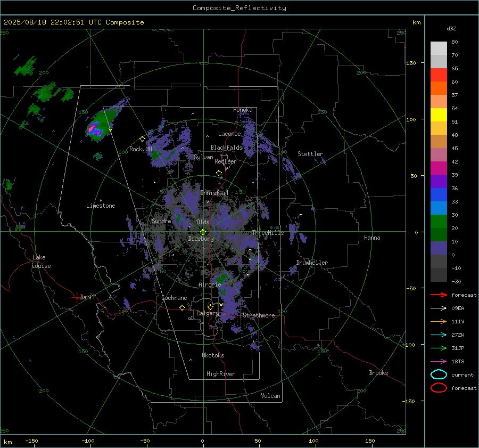This screenshot has width=479, height=448.
Task: Click the Lake Louise label
Action: 41,262
